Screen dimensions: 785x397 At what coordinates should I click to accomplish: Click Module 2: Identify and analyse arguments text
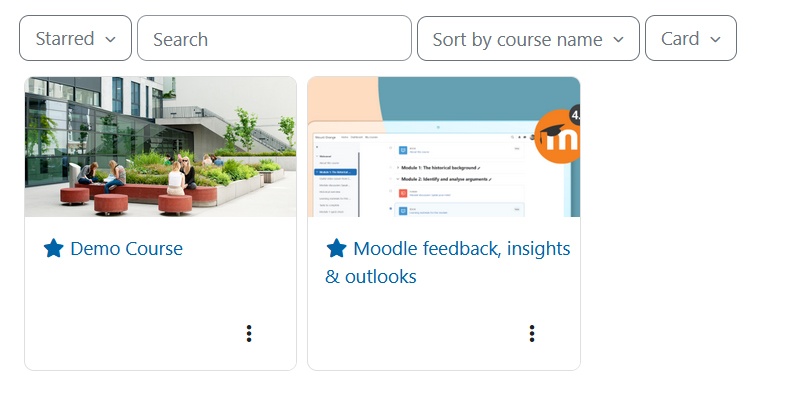click(446, 179)
